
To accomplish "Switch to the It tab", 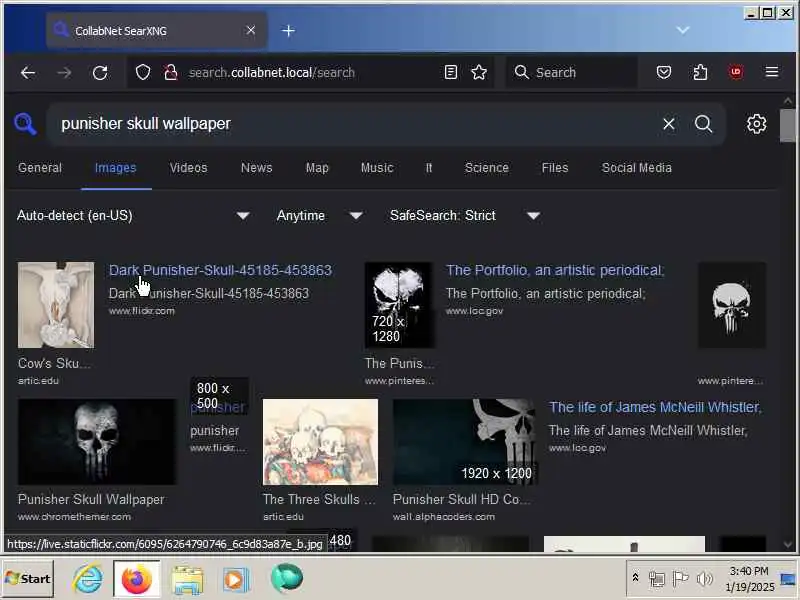I will (429, 168).
